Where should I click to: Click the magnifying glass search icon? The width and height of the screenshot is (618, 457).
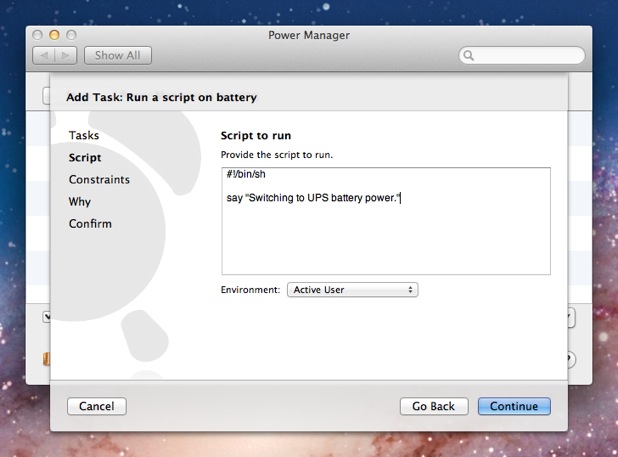(468, 56)
